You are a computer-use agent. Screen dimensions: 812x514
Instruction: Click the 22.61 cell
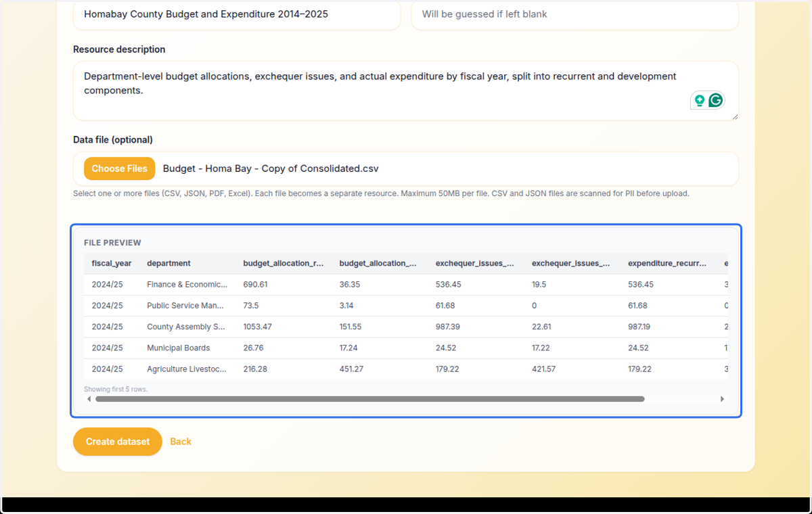point(541,327)
